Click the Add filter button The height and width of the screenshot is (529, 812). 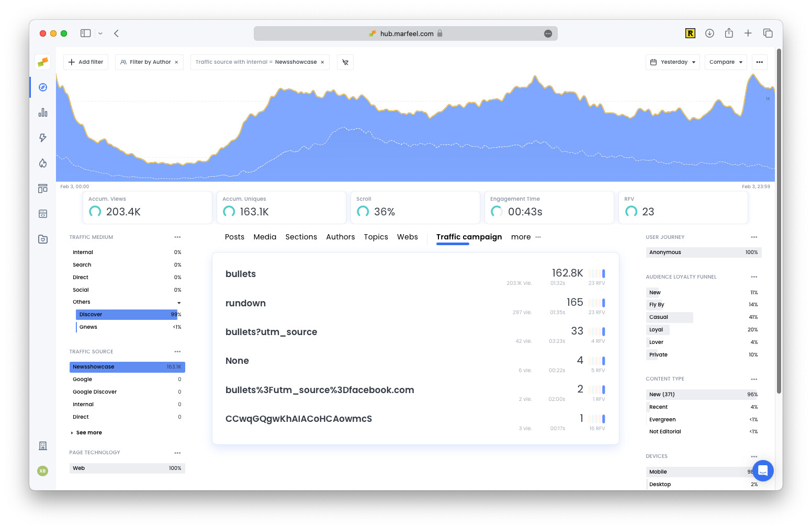coord(85,62)
